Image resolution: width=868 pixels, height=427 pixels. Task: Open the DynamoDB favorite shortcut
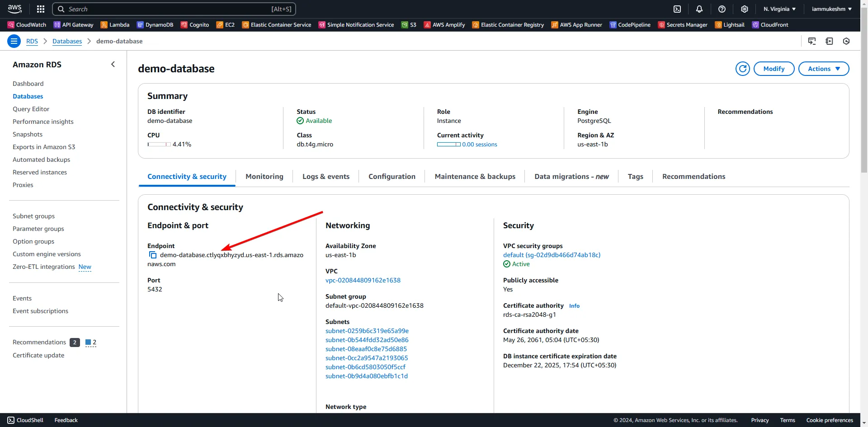click(155, 25)
